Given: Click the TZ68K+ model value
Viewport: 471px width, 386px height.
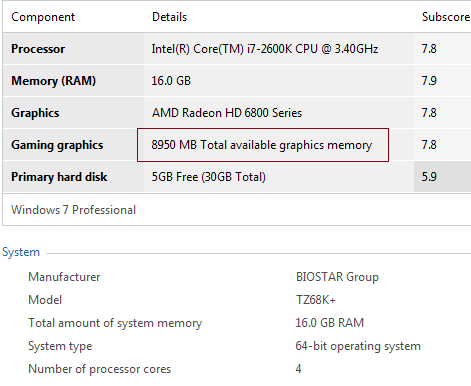Looking at the screenshot, I should pos(316,300).
